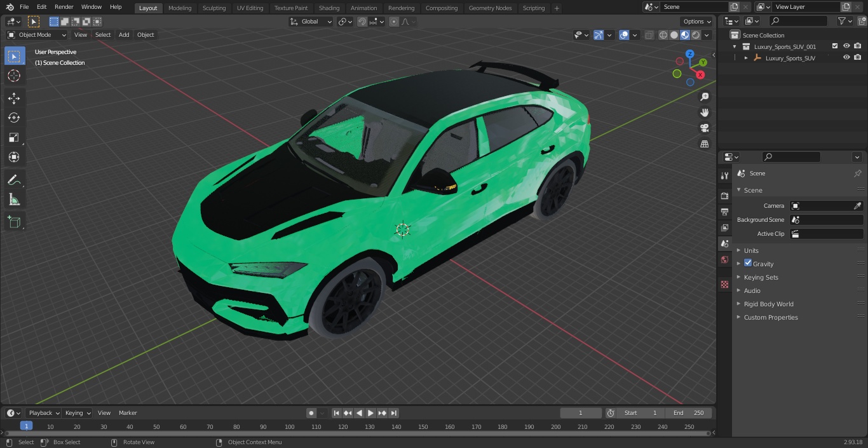Toggle X-ray mode in viewport header
The image size is (868, 448).
coord(649,35)
